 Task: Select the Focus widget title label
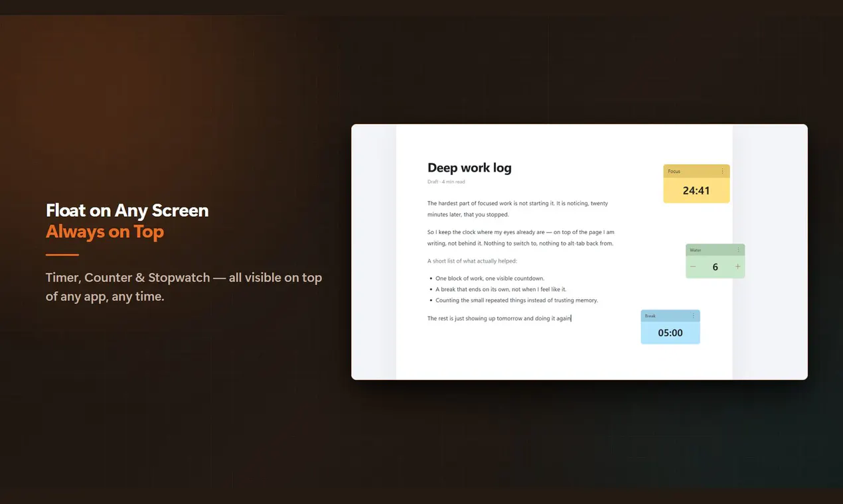point(674,171)
